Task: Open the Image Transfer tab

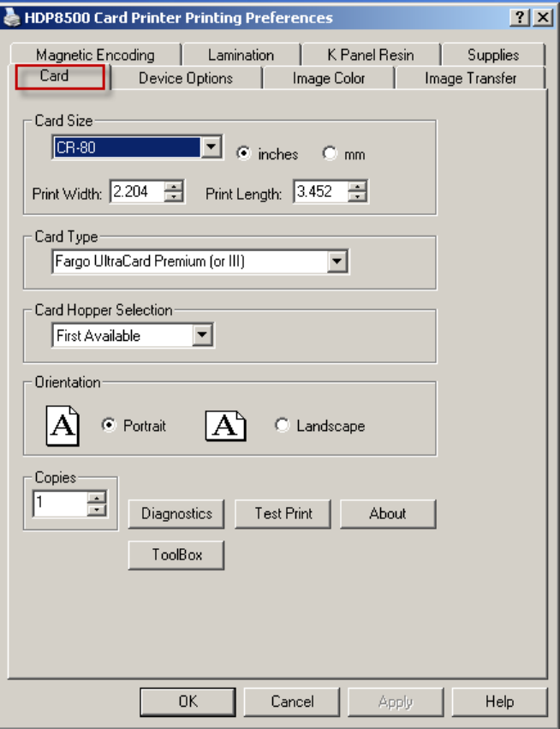Action: [x=470, y=78]
